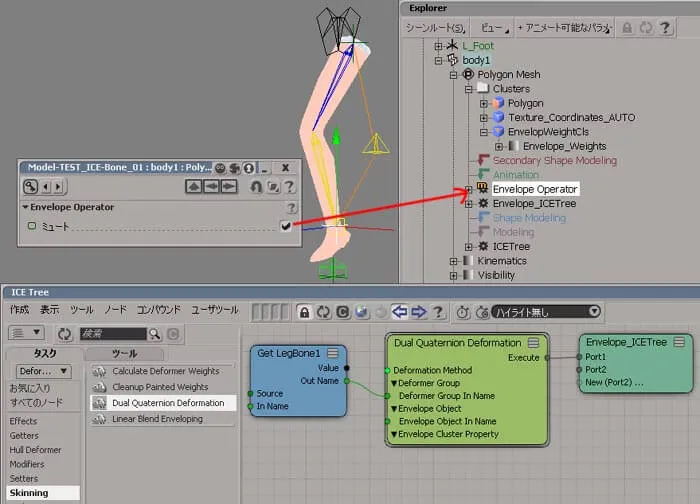Open the ハイライト無し dropdown

point(546,312)
